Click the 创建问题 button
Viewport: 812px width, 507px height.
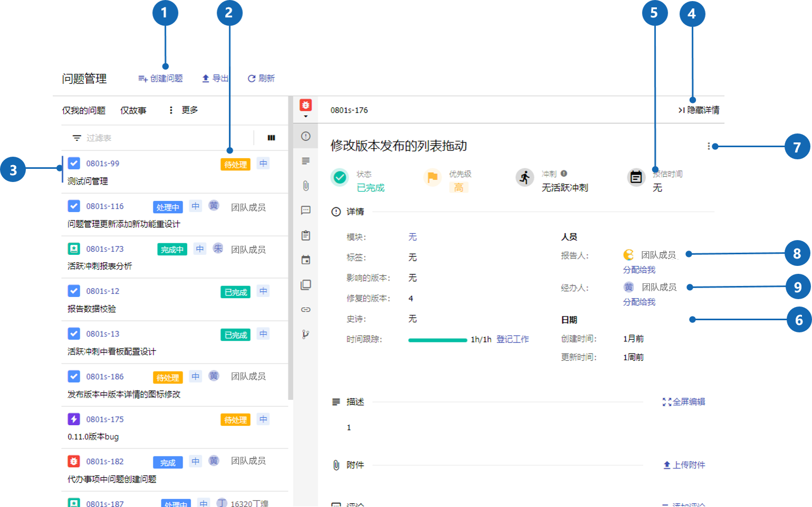tap(160, 79)
